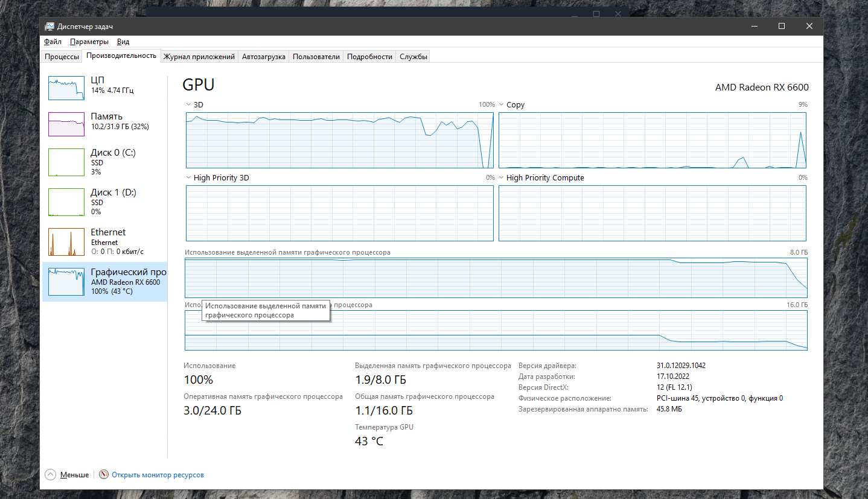
Task: Select the Ethernet network graph icon
Action: tap(66, 242)
